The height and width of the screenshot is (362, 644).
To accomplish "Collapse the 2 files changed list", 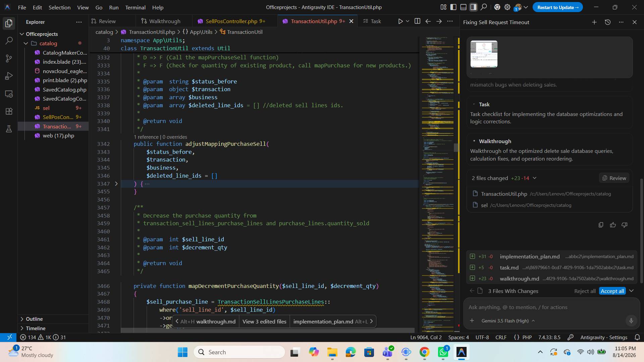I will [535, 178].
